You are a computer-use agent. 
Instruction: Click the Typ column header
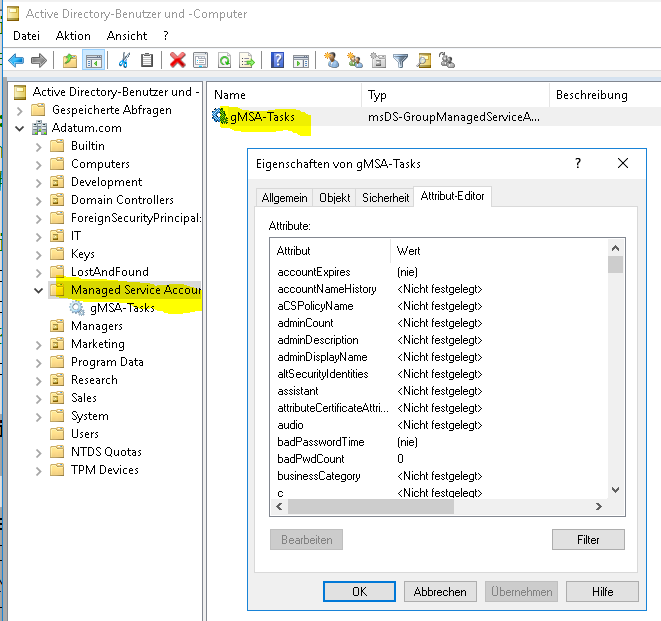(x=455, y=95)
